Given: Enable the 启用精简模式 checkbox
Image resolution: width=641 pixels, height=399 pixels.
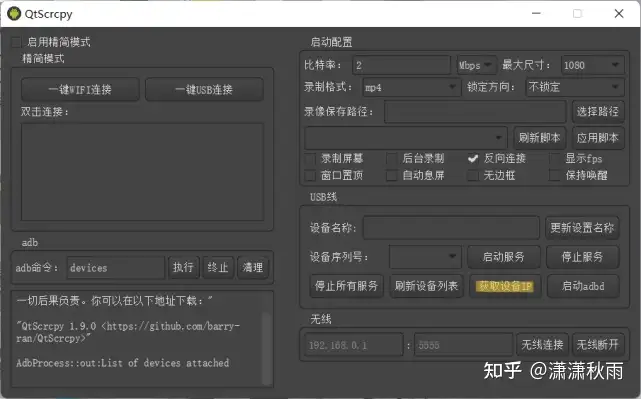Looking at the screenshot, I should pos(16,42).
